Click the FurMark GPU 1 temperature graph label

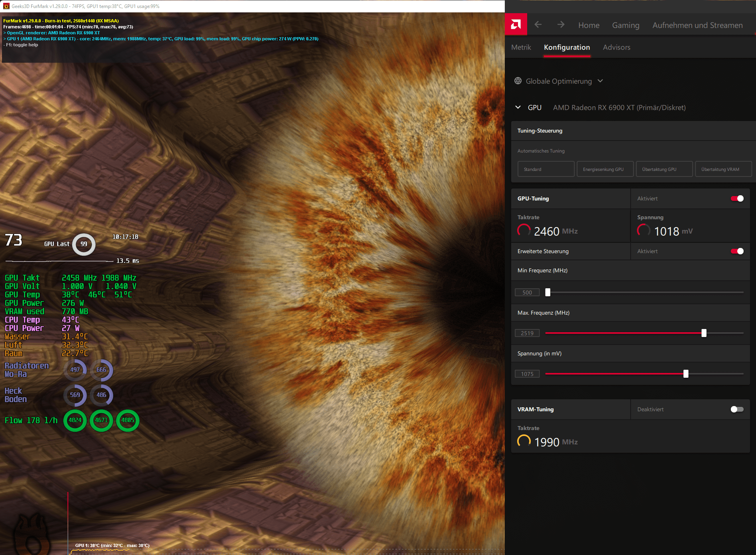112,545
